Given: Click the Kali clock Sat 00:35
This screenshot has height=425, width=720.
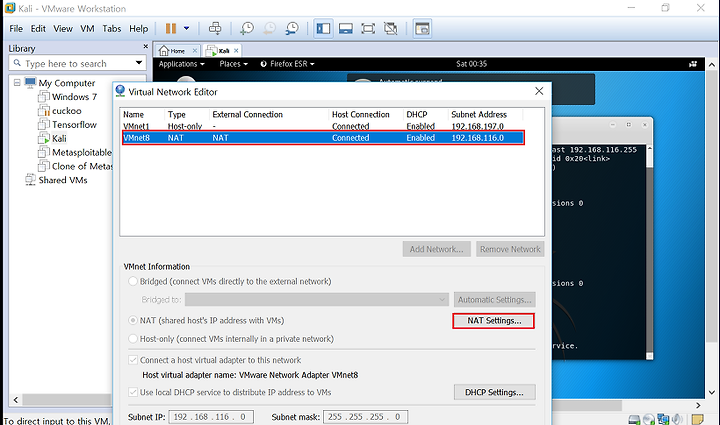Looking at the screenshot, I should (x=471, y=64).
